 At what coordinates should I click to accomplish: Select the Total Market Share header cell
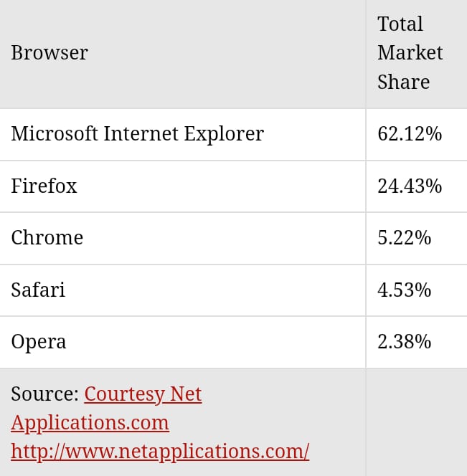(x=410, y=53)
